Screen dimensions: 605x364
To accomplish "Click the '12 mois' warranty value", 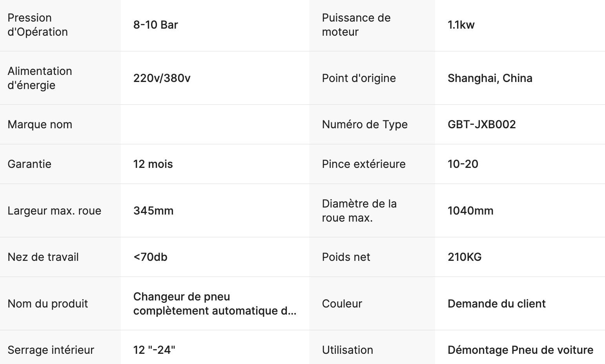I will pyautogui.click(x=153, y=164).
